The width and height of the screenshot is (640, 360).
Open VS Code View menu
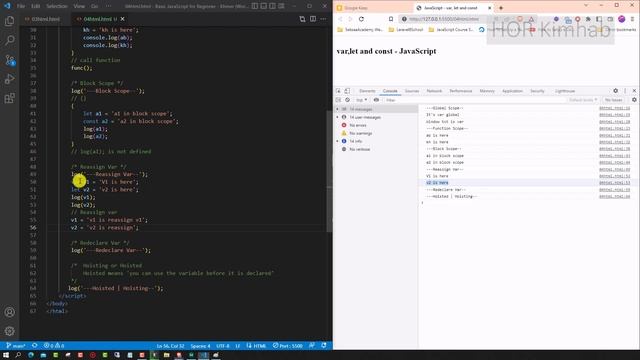[x=79, y=6]
